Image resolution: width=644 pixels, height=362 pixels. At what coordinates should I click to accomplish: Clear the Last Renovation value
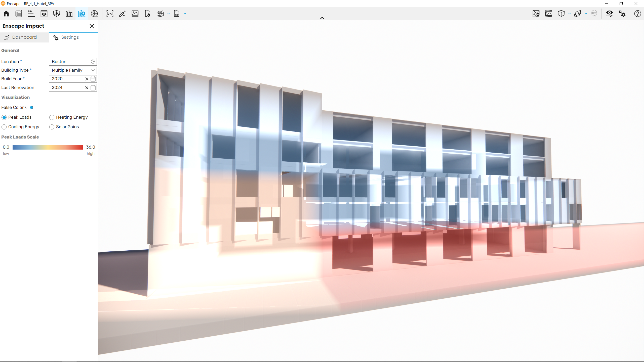[x=87, y=88]
